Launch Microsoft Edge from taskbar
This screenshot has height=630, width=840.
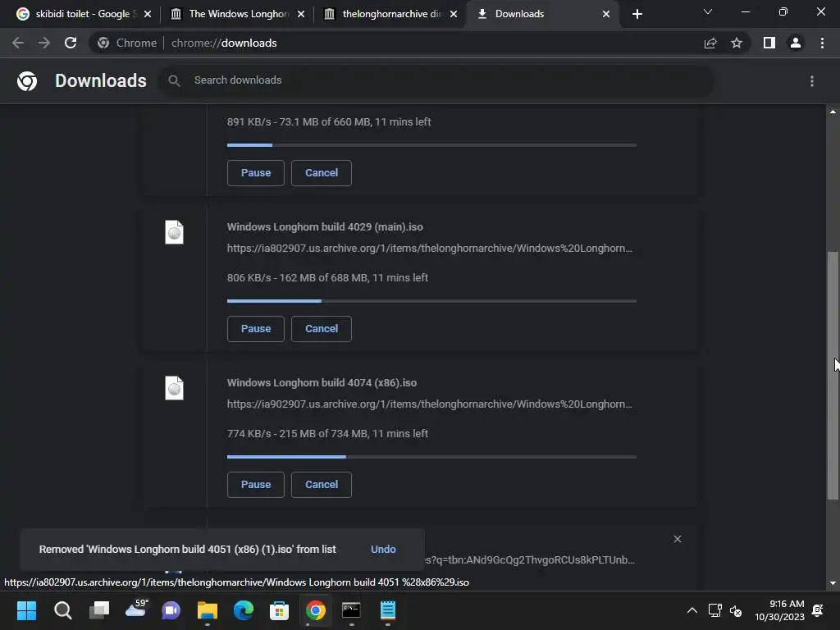point(243,610)
